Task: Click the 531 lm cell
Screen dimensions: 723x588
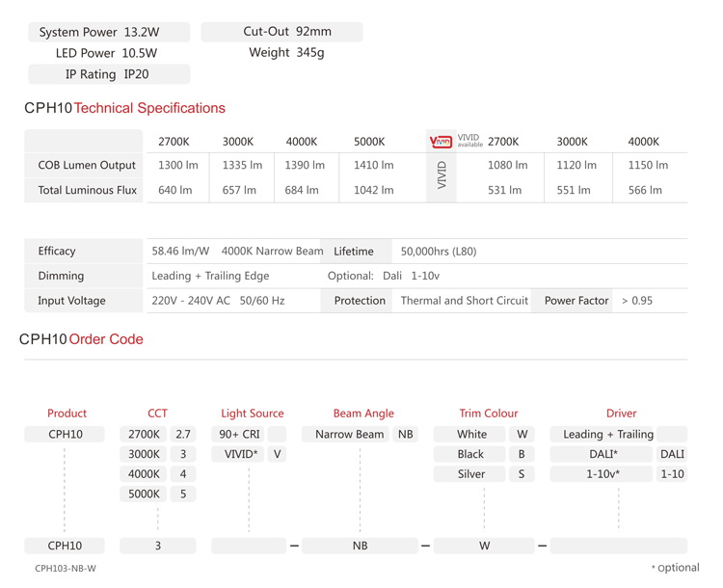Action: click(505, 190)
